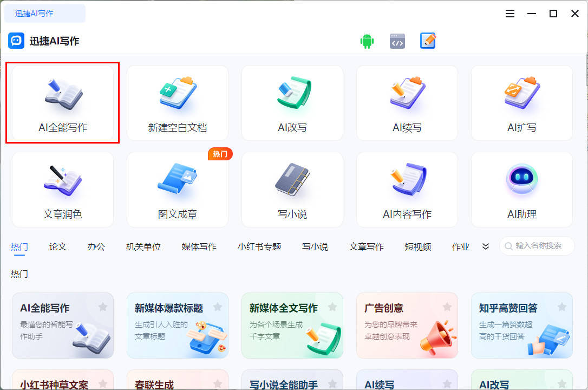Open the 新媒体全文写作 template card

pos(292,326)
